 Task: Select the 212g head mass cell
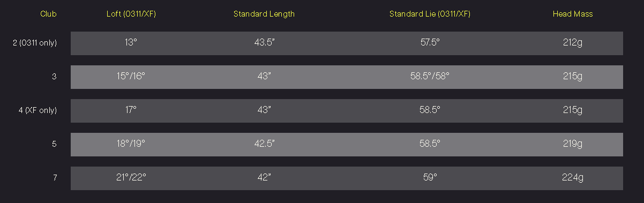573,43
